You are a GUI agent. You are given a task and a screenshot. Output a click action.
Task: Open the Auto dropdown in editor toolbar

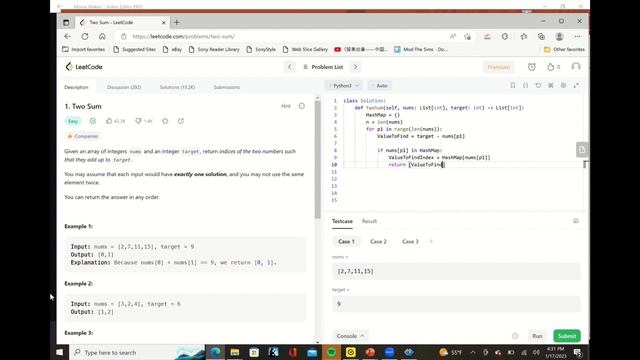[x=380, y=85]
